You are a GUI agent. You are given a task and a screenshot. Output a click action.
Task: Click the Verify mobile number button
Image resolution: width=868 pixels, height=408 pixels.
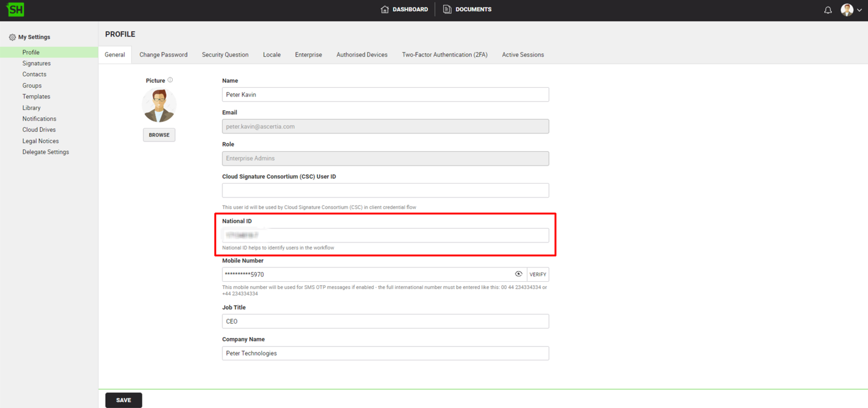coord(538,275)
